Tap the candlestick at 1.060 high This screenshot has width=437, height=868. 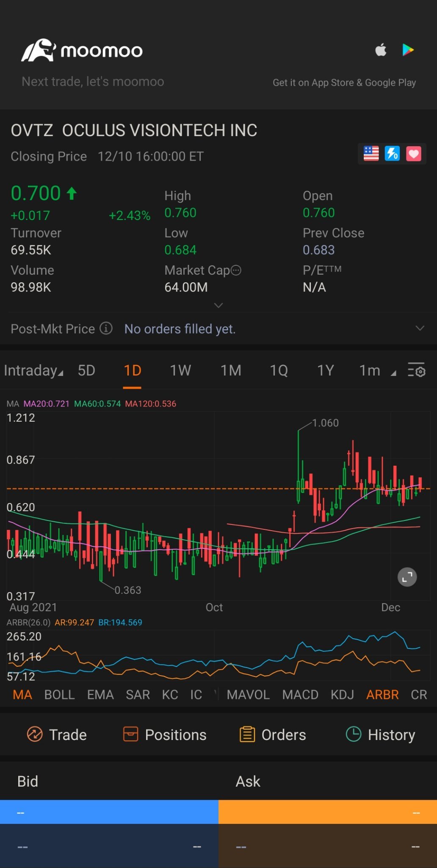[x=298, y=466]
